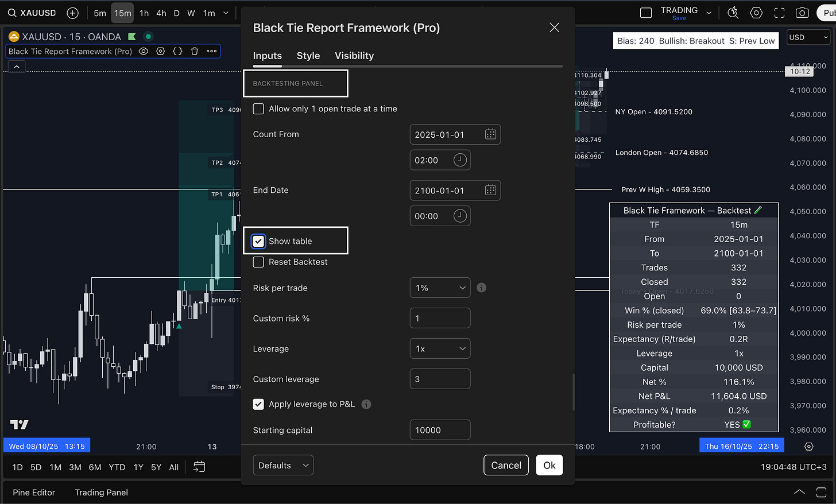Remove indicator with trash icon
Screen dimensions: 836x504
195,51
